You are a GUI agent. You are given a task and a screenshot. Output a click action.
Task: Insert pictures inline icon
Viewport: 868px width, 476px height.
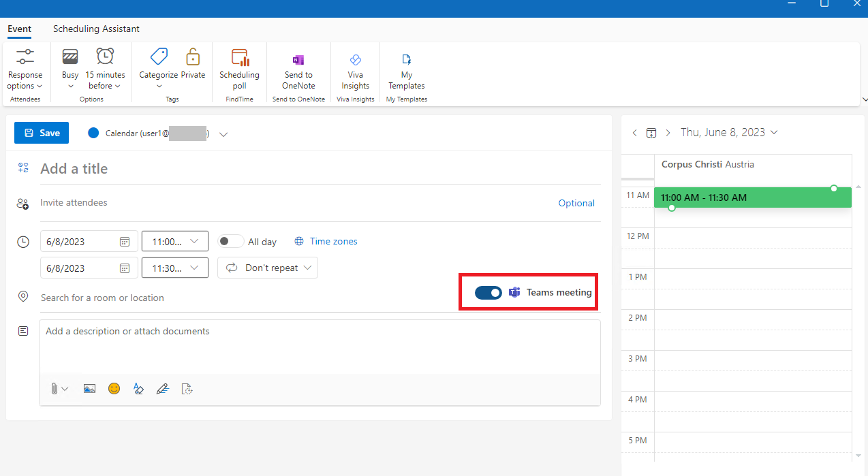tap(89, 389)
